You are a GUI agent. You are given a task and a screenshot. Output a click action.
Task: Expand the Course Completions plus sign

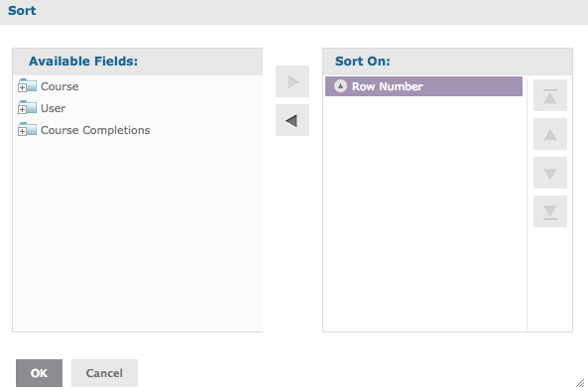point(22,131)
